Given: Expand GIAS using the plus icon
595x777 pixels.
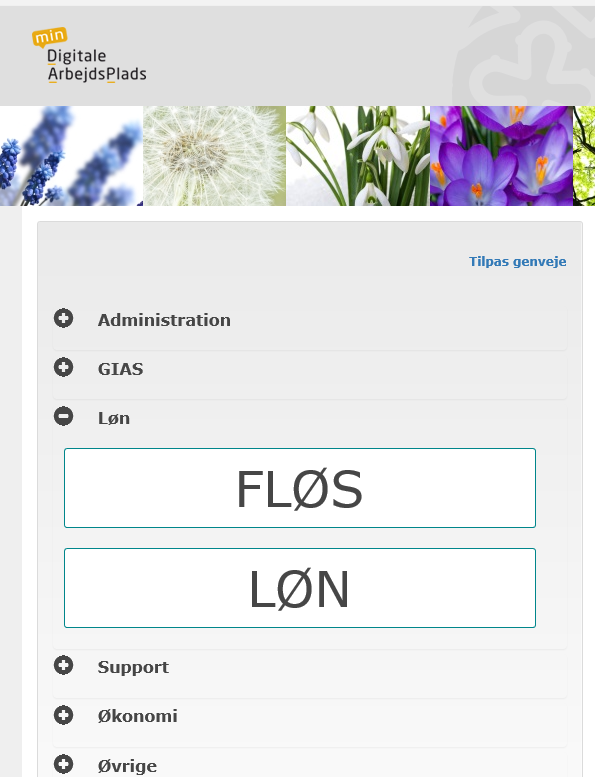Looking at the screenshot, I should click(63, 367).
